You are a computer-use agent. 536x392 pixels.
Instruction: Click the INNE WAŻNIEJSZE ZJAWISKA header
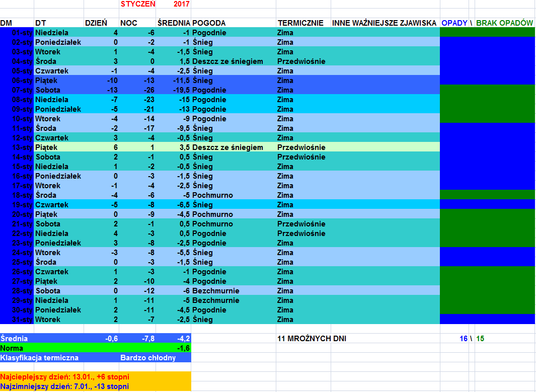[x=384, y=23]
